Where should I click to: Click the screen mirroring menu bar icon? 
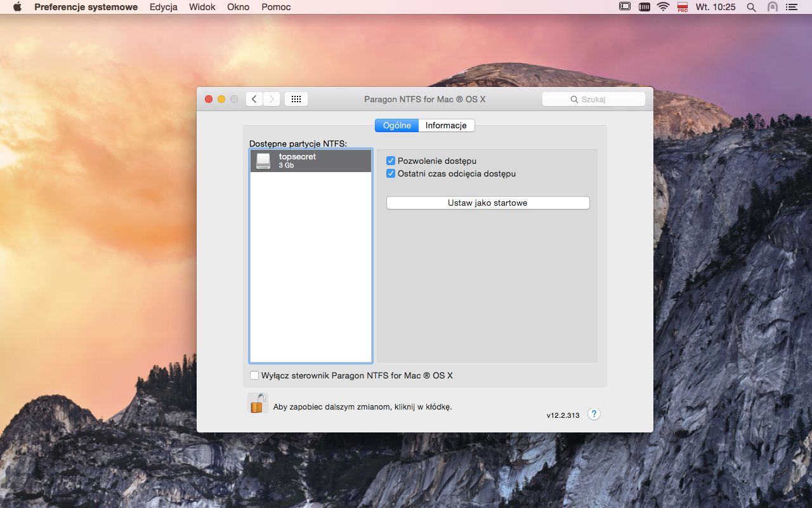(x=625, y=7)
